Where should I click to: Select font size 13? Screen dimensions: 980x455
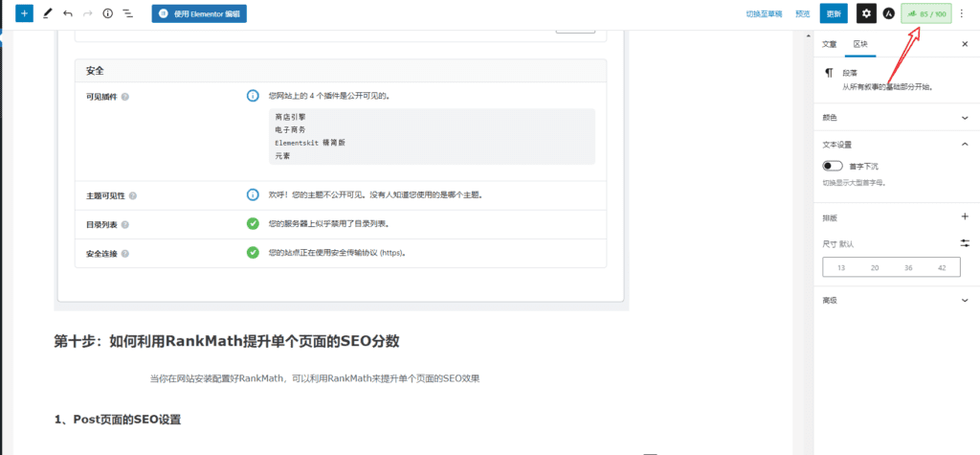click(x=841, y=268)
